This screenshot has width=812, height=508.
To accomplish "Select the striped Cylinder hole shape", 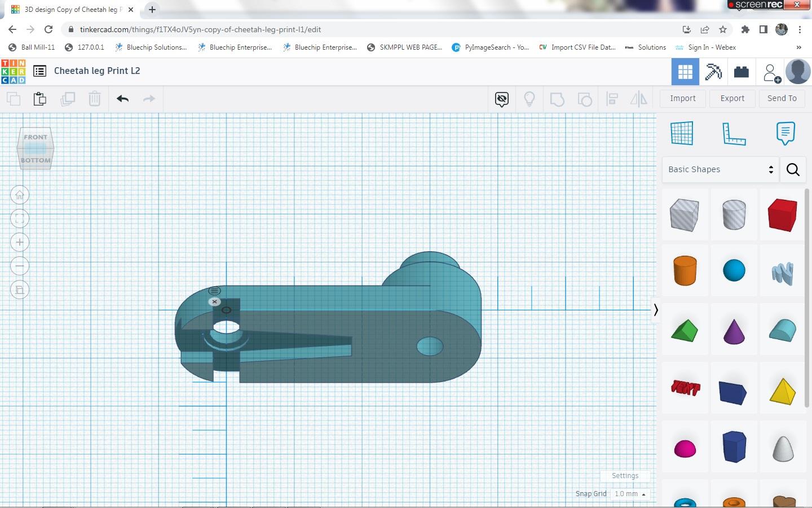I will [734, 214].
